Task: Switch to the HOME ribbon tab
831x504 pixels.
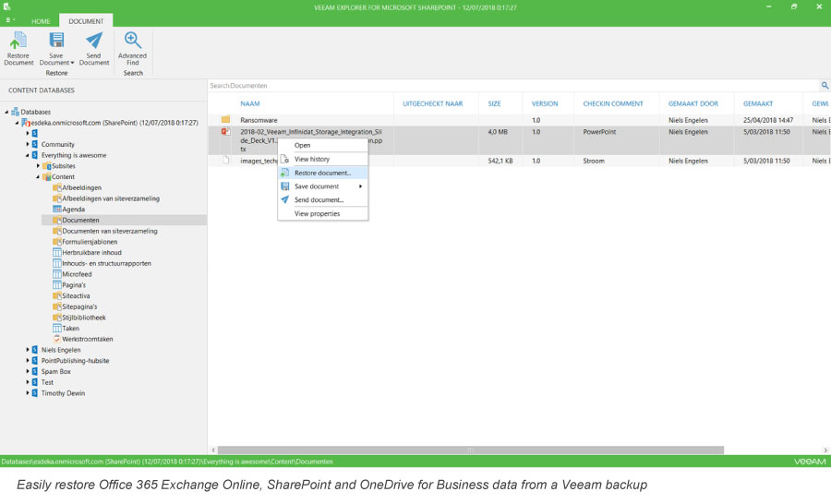Action: [x=41, y=21]
